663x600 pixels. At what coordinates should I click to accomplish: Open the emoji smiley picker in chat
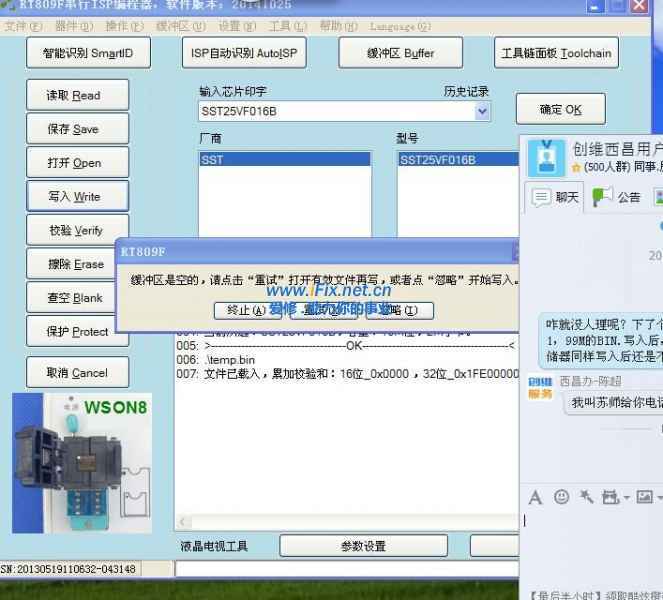click(x=562, y=497)
